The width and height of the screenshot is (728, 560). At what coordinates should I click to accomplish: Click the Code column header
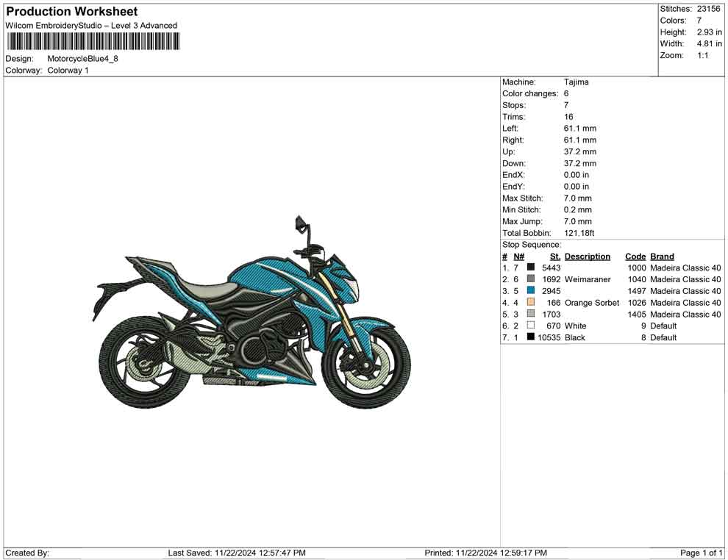coord(635,256)
